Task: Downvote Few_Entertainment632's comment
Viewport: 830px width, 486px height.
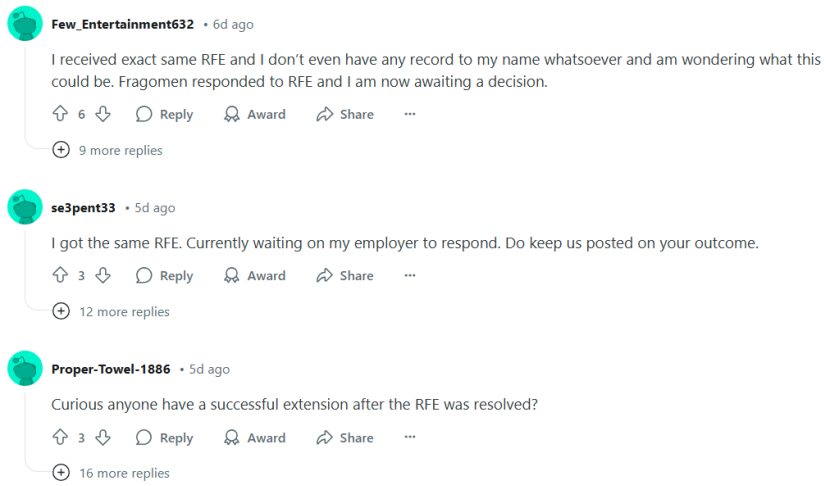Action: click(103, 114)
